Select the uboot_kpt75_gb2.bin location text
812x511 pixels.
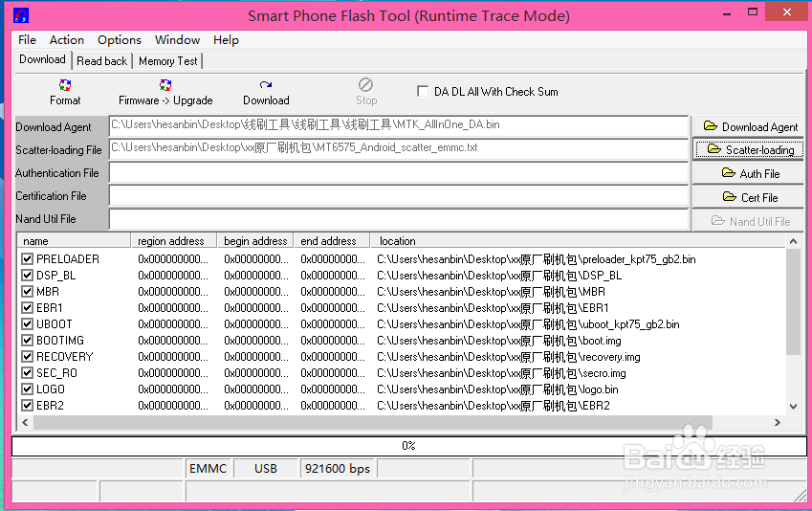pos(528,324)
